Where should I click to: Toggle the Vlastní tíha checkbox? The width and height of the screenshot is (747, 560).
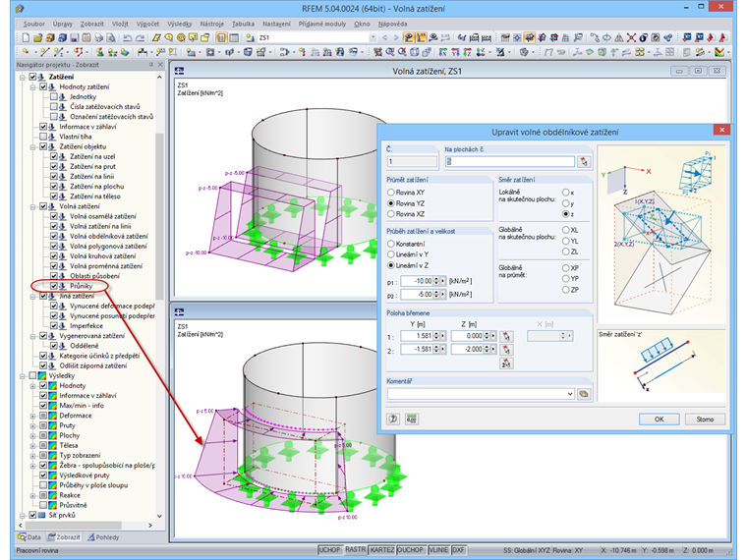click(x=43, y=137)
